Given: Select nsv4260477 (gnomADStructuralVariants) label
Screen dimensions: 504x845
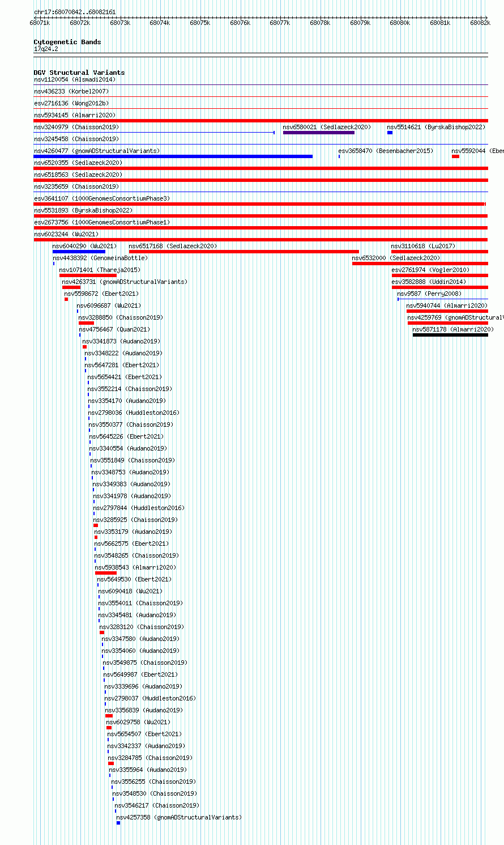Looking at the screenshot, I should click(97, 151).
